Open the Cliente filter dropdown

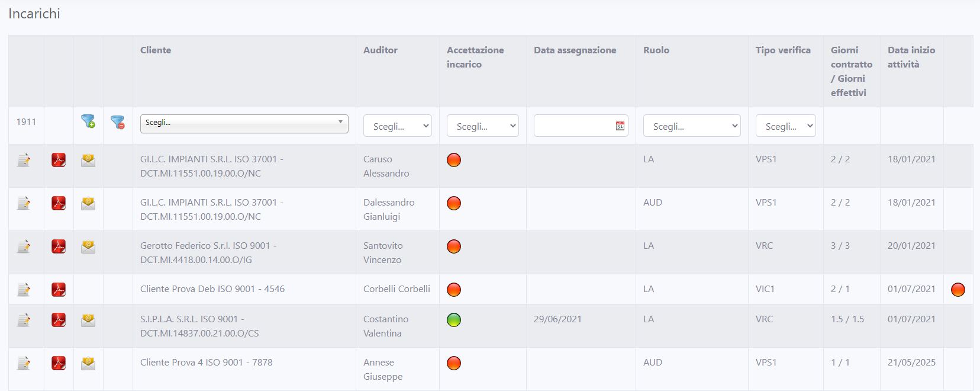pyautogui.click(x=244, y=123)
